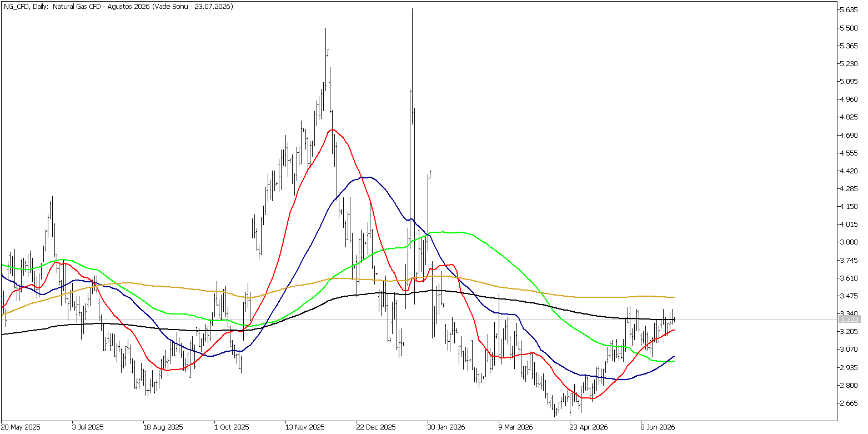
Task: Click the 4.690 price axis label
Action: point(850,135)
